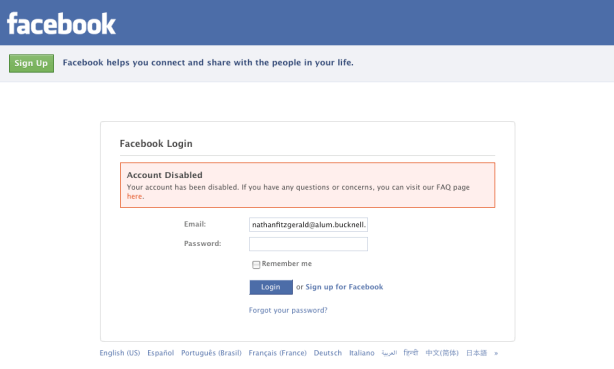Click the green Sign Up button
Viewport: 614px width, 369px height.
(x=31, y=63)
